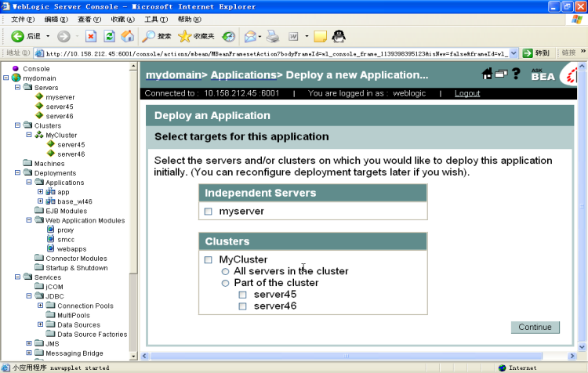Refresh the page with green arrows icon
Screen dimensions: 588x373
coord(109,36)
